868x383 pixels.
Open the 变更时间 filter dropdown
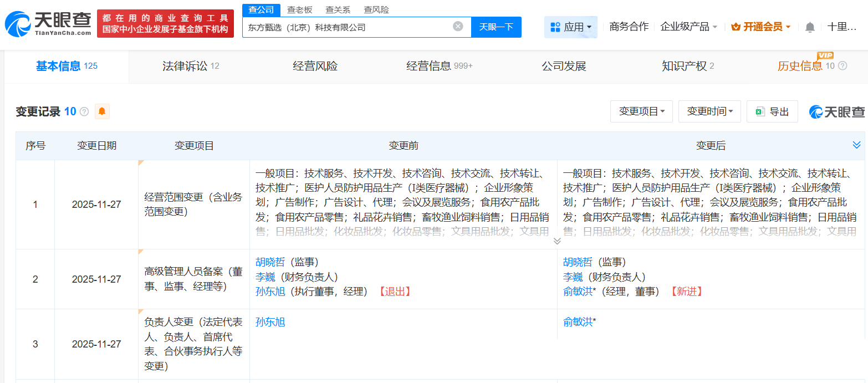[709, 111]
